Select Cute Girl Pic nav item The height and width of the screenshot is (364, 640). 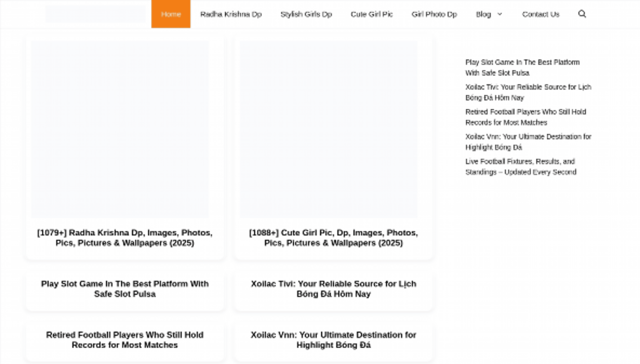[371, 14]
